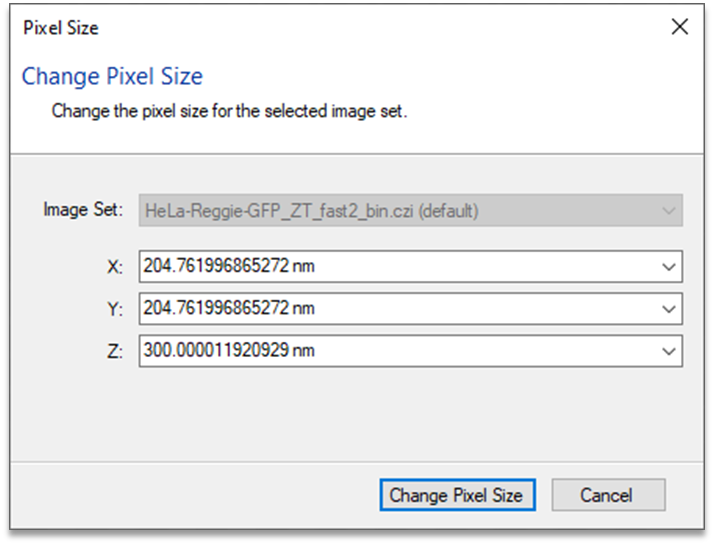Viewport: 714px width, 545px height.
Task: Expand the Z pixel size dropdown arrow
Action: pos(668,351)
